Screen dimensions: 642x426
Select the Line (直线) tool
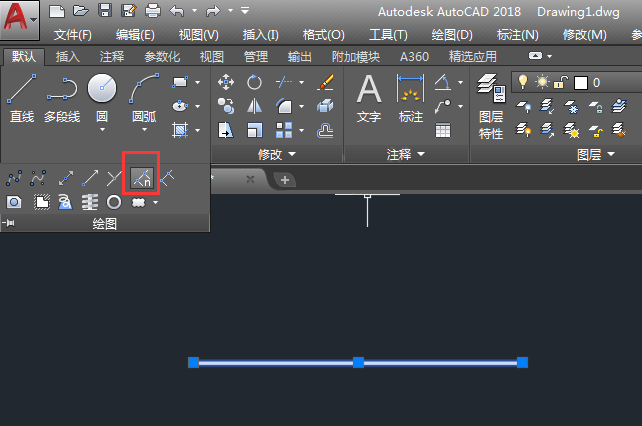(x=22, y=97)
